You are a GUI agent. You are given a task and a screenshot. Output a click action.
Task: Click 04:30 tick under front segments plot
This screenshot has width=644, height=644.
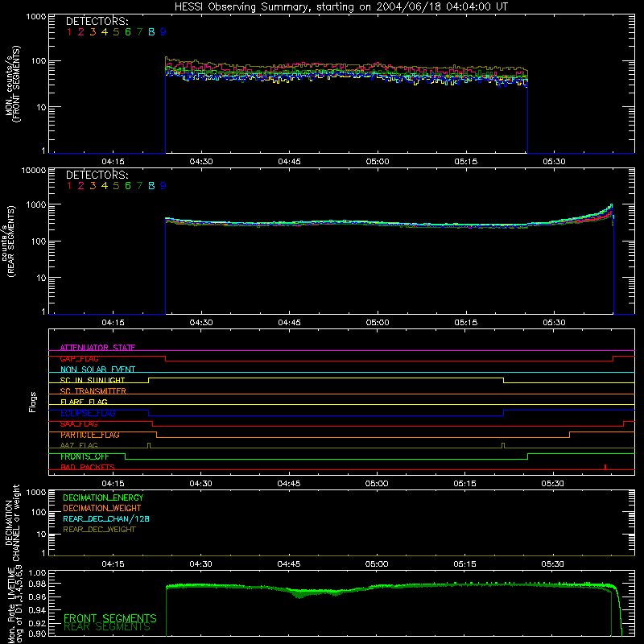pyautogui.click(x=201, y=162)
